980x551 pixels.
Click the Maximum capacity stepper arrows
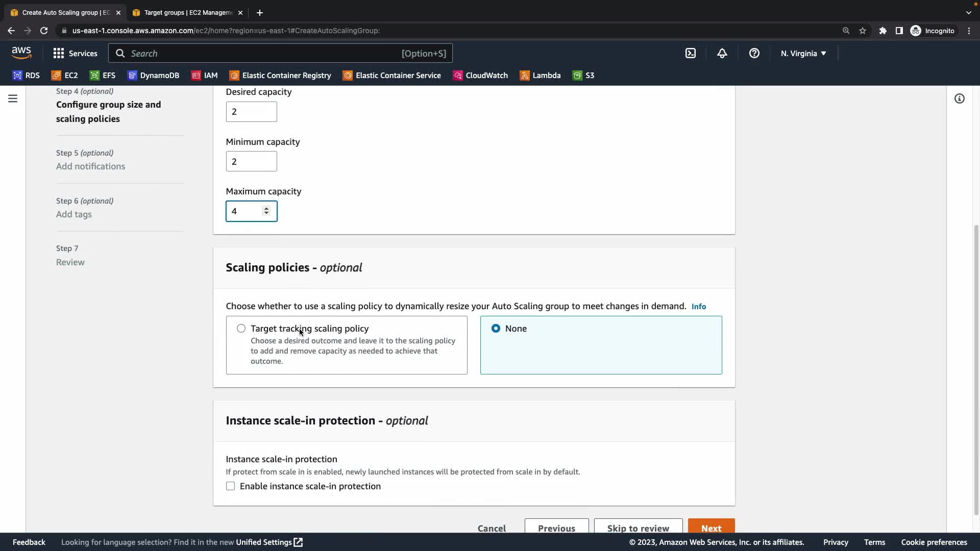(266, 211)
